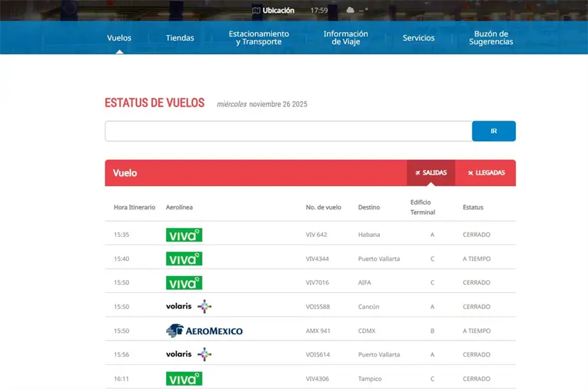Screen dimensions: 588x390
Task: Click the 16:11 departure time
Action: (121, 379)
